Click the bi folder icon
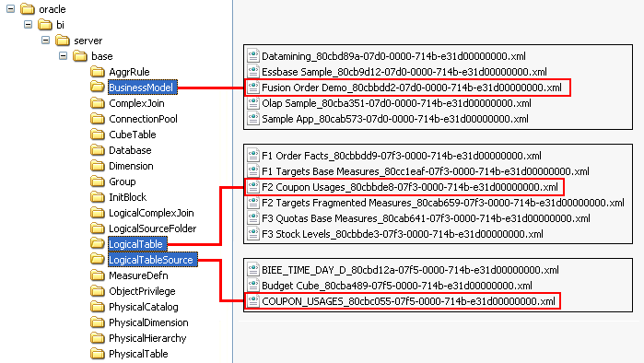 [x=45, y=25]
